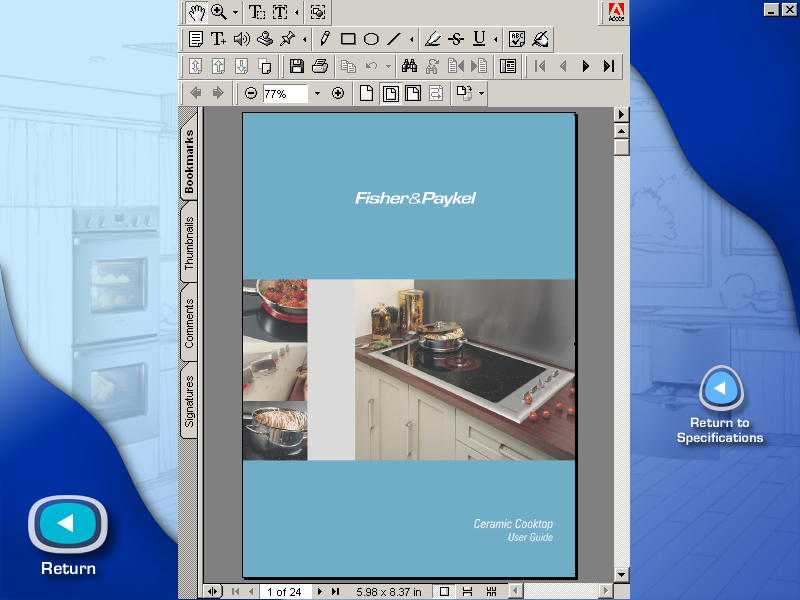Click the copy pages icon in toolbar

tap(265, 66)
